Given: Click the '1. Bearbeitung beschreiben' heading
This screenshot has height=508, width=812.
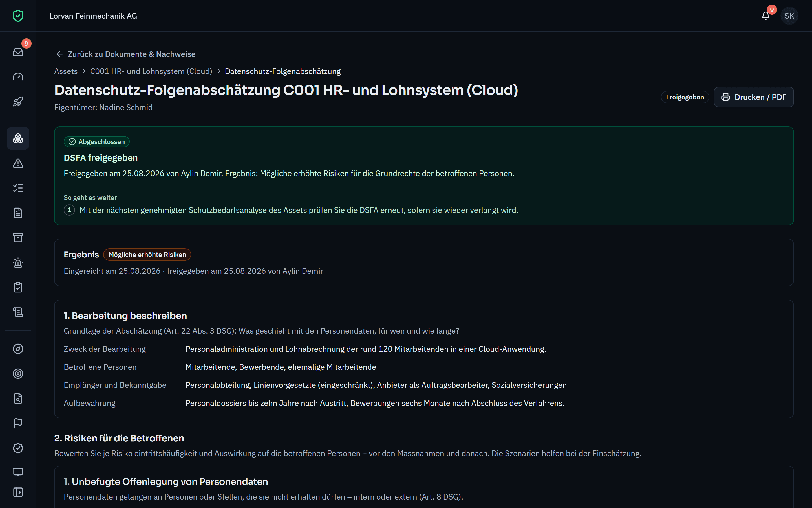Looking at the screenshot, I should [125, 316].
